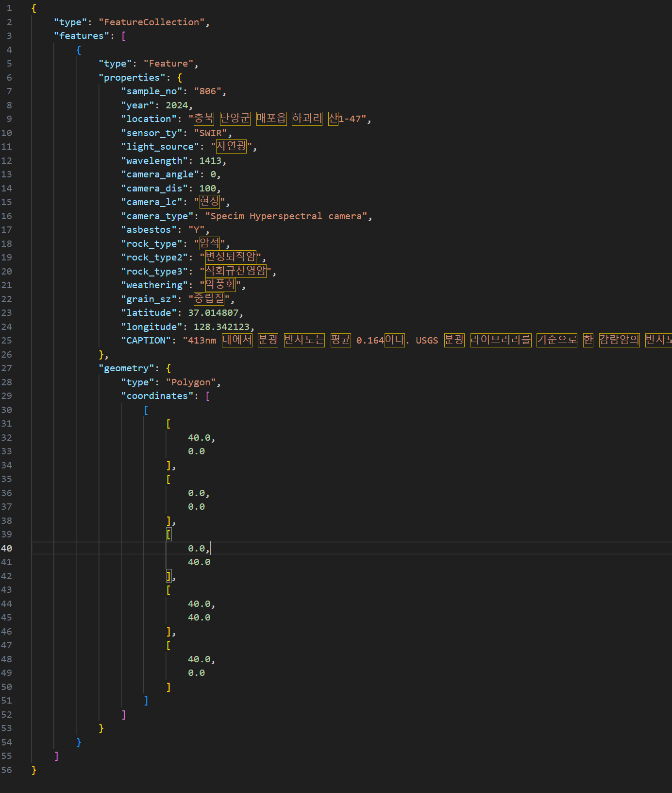Screen dimensions: 672x793
Task: Click the year value 2024
Action: click(x=177, y=105)
